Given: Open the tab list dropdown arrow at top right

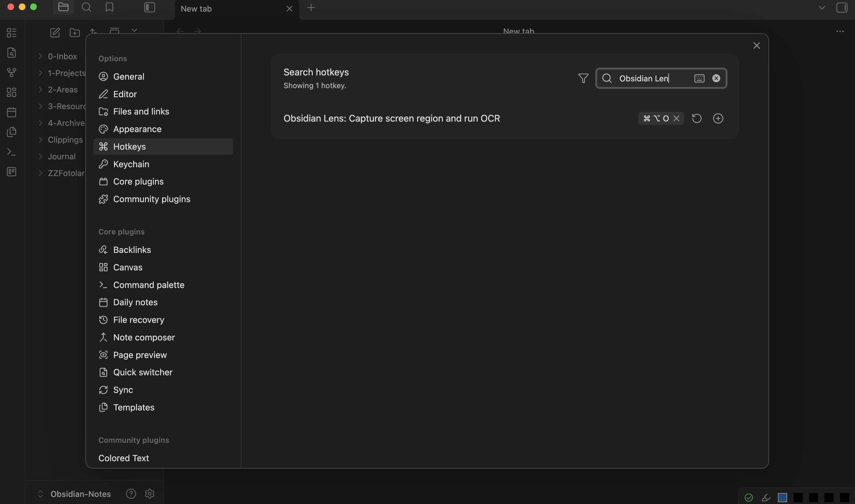Looking at the screenshot, I should coord(822,7).
